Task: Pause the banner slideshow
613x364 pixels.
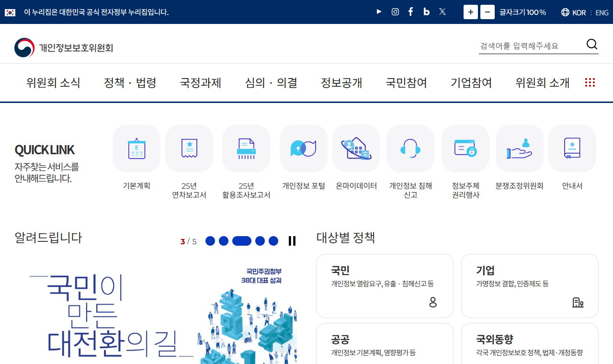Action: pyautogui.click(x=292, y=241)
